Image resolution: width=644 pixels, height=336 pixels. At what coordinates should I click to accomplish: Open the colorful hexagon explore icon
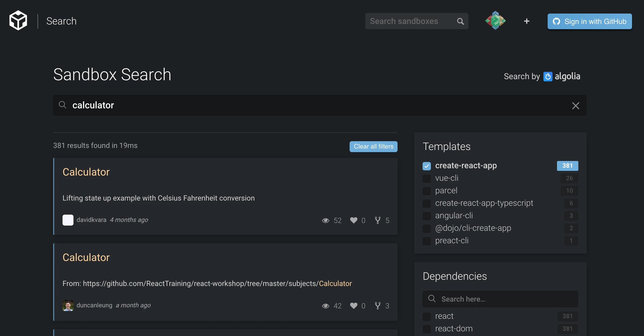point(495,21)
